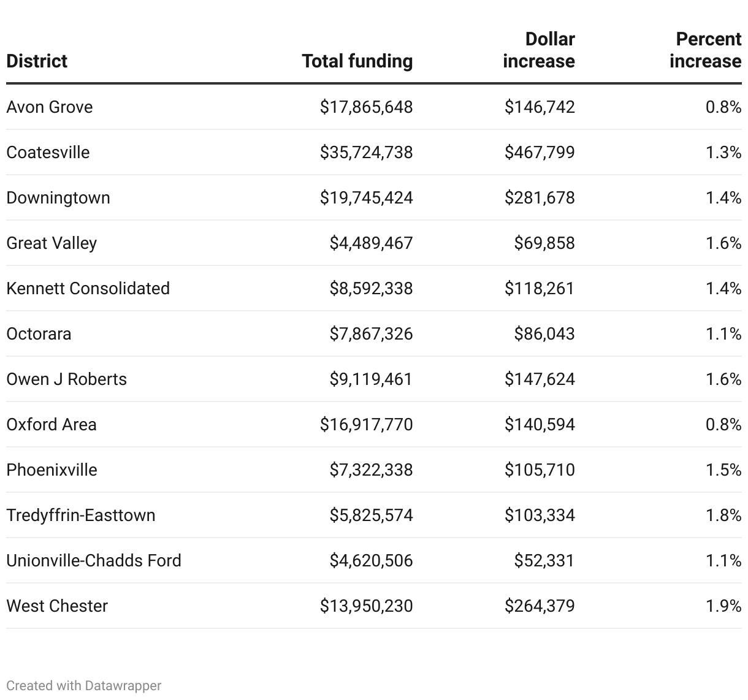This screenshot has height=700, width=748.
Task: Select Coatesville's total funding of $35,724,738
Action: point(366,153)
